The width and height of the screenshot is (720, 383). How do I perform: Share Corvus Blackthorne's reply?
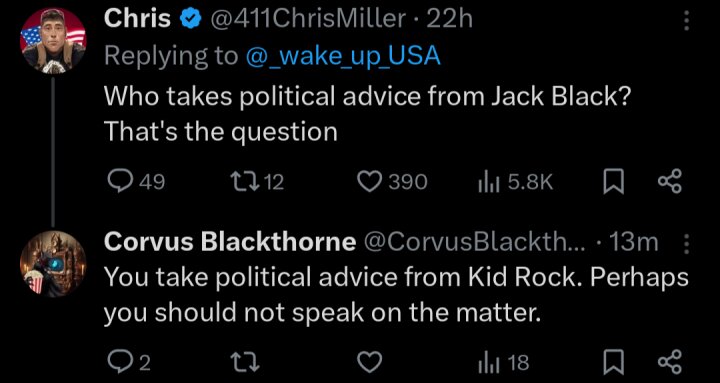click(670, 364)
